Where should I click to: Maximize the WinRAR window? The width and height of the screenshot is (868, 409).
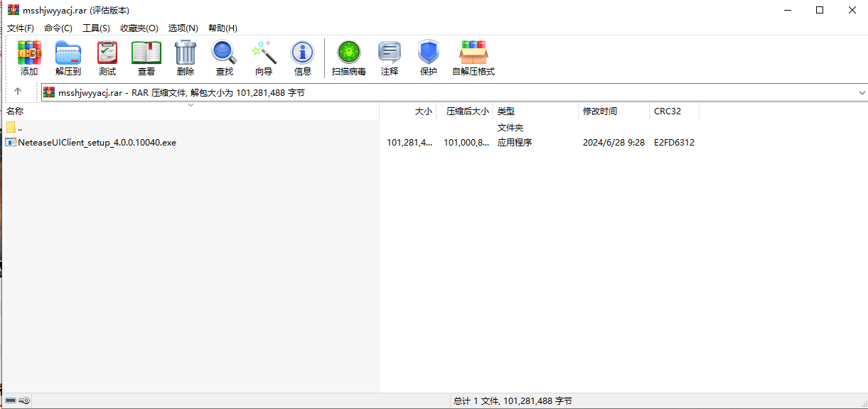(x=820, y=10)
